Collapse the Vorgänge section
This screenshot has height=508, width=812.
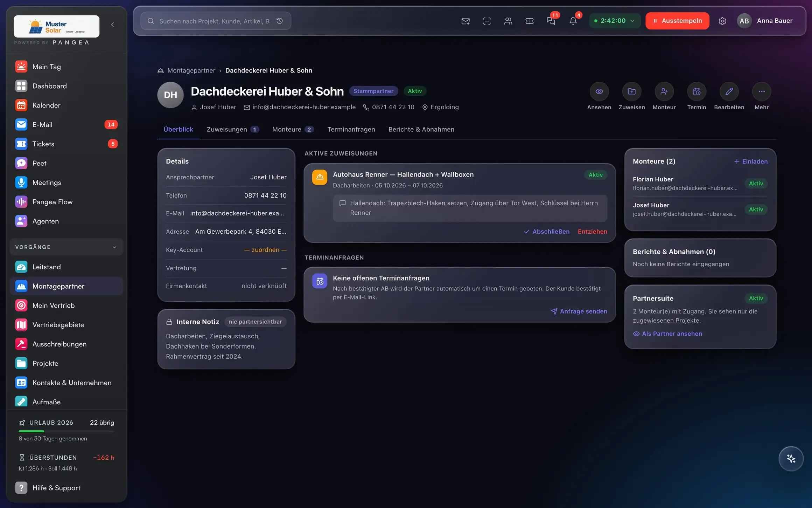pyautogui.click(x=66, y=247)
